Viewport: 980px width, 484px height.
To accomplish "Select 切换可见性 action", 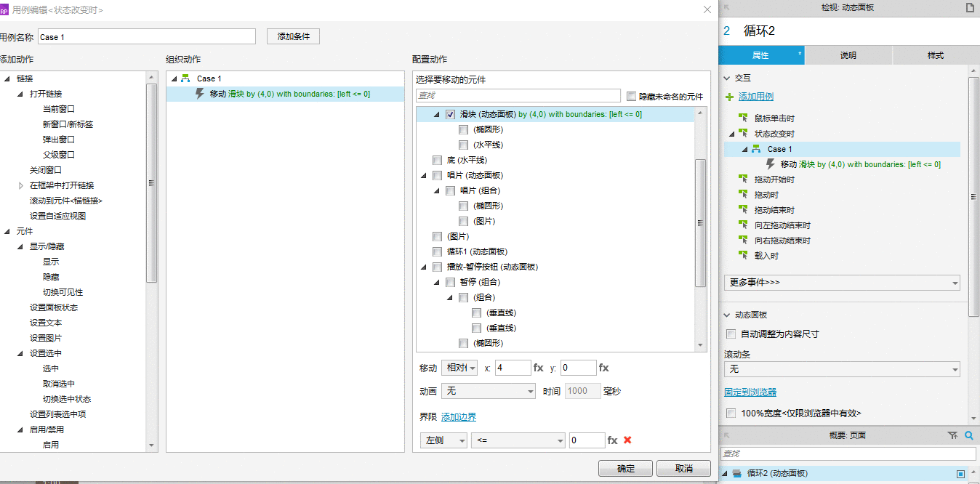I will [63, 292].
